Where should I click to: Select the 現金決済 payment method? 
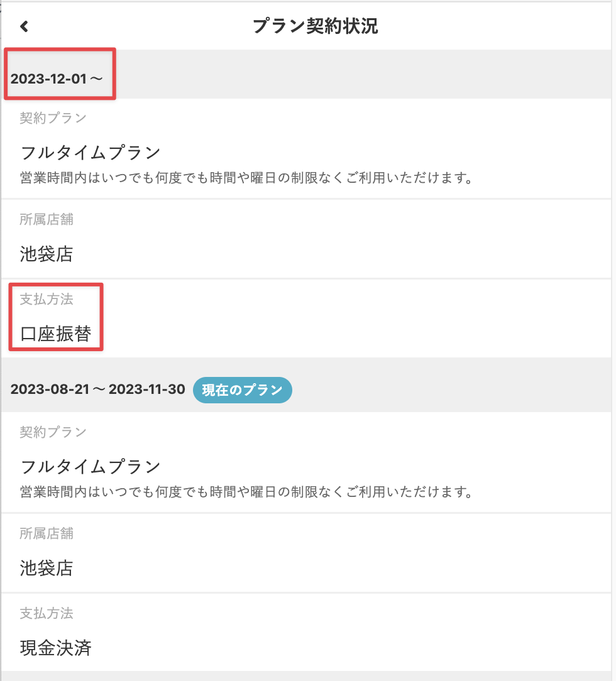(x=56, y=648)
